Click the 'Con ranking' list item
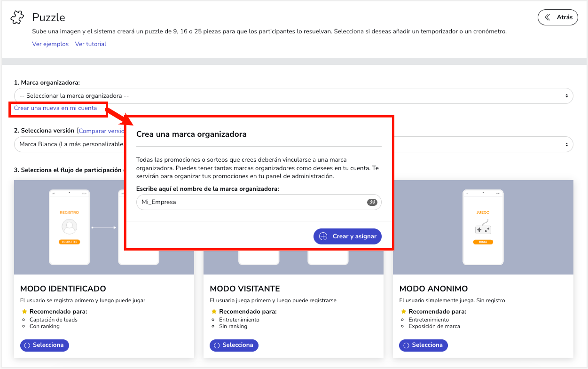 (45, 326)
